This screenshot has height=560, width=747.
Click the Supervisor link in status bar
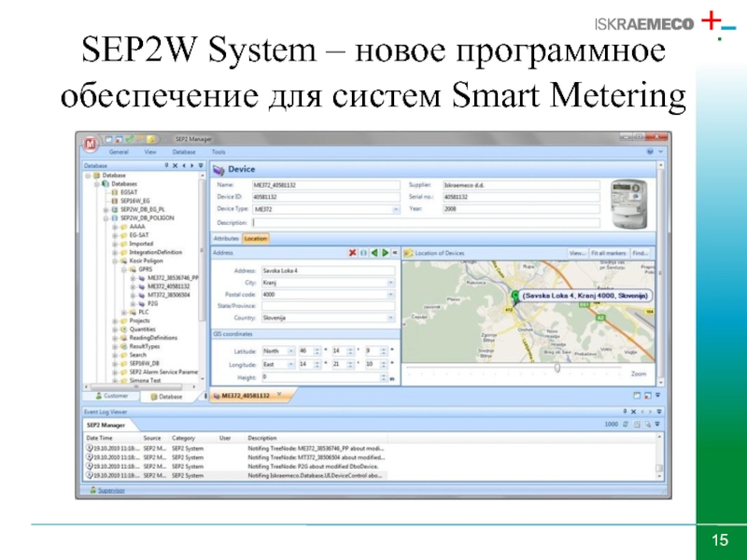[111, 491]
